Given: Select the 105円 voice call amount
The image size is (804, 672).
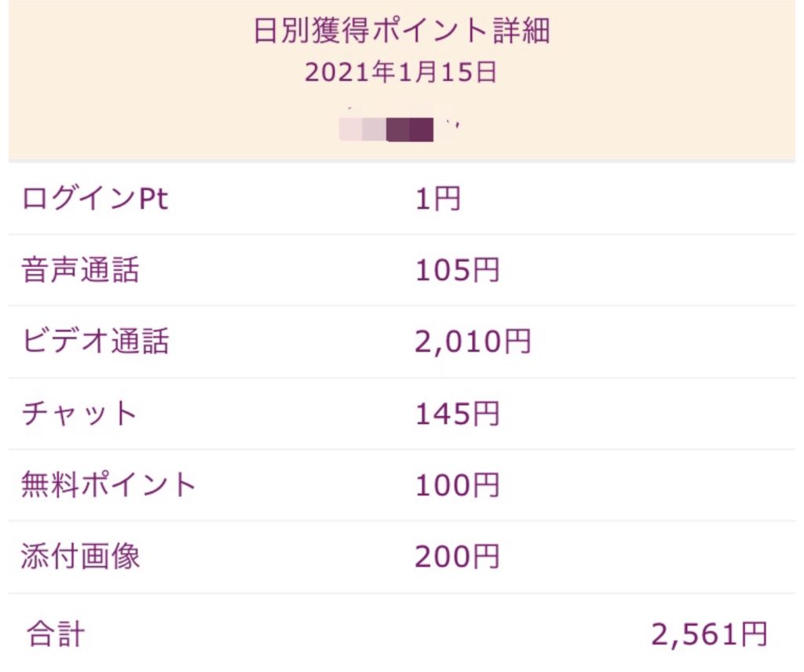Looking at the screenshot, I should pos(457,271).
